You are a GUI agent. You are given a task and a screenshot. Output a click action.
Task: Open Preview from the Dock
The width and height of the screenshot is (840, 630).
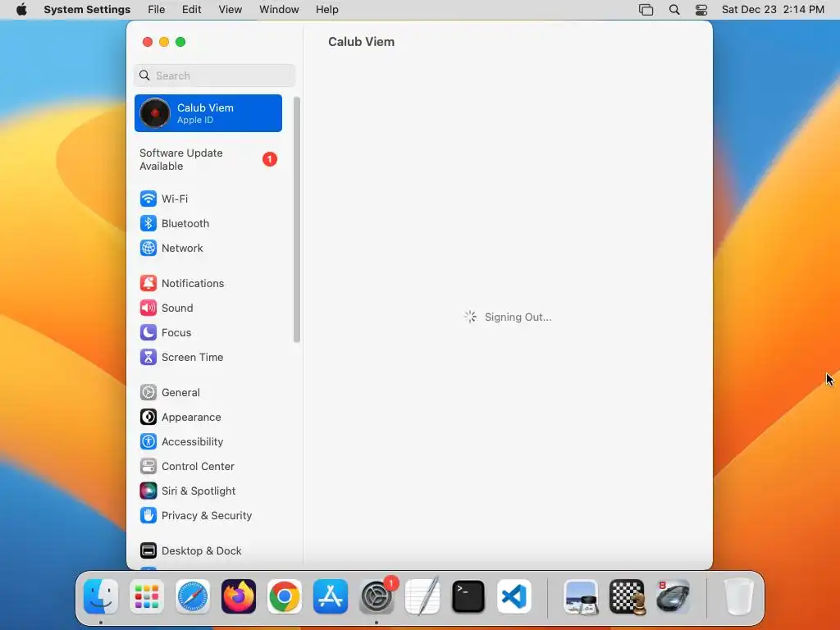pos(582,596)
